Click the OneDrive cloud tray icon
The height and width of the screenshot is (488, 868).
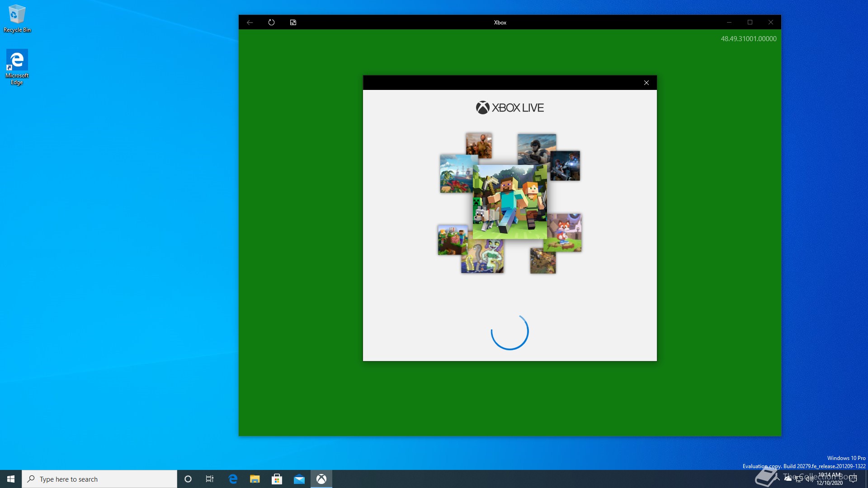tap(788, 479)
